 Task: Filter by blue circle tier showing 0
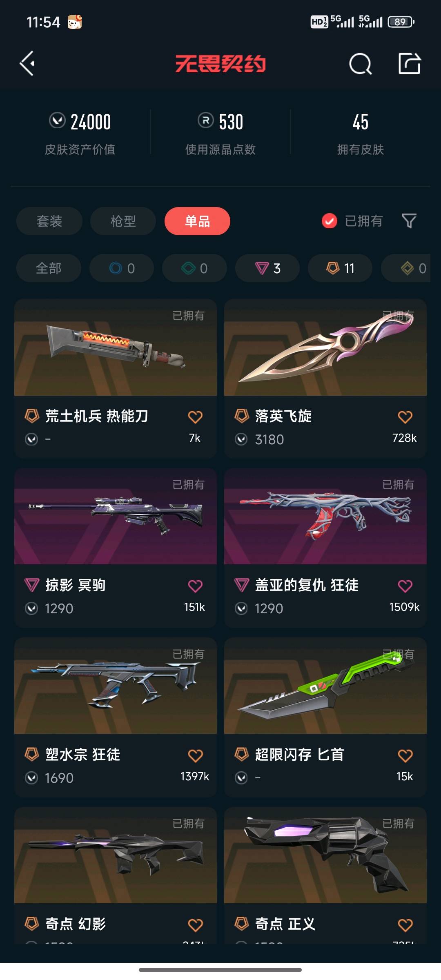coord(122,268)
